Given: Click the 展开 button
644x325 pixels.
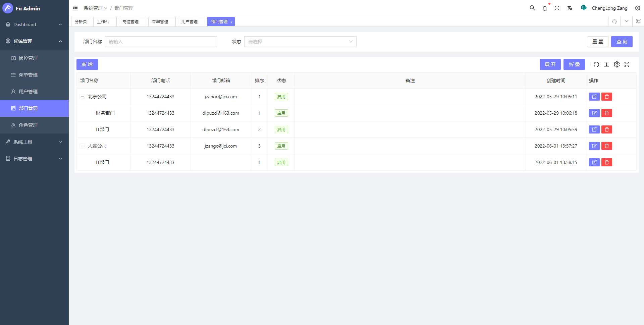Looking at the screenshot, I should [x=550, y=64].
